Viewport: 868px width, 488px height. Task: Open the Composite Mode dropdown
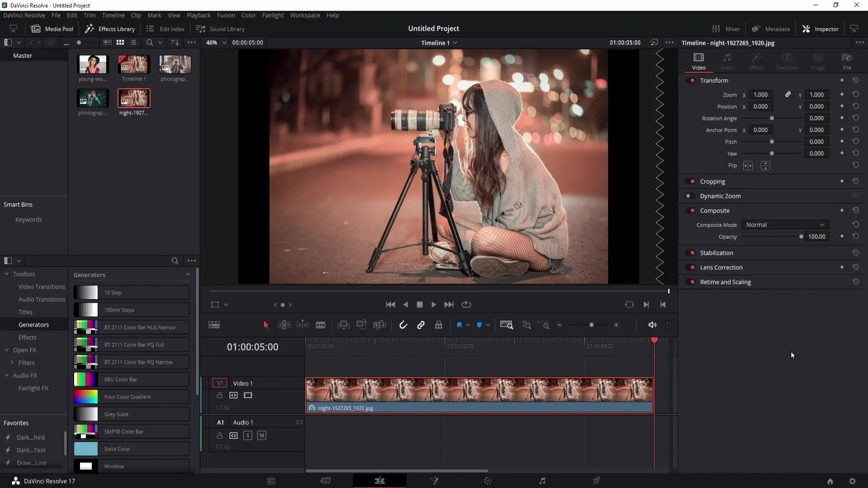tap(784, 225)
